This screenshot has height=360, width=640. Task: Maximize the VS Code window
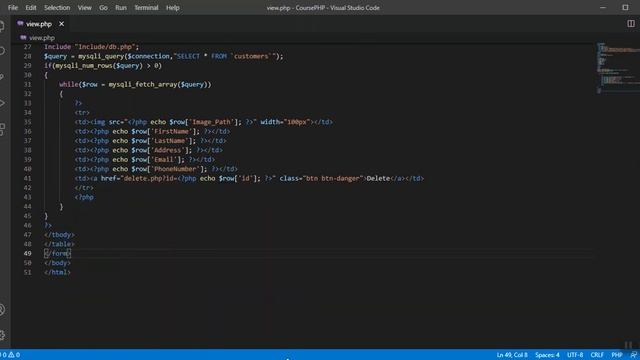coord(625,8)
